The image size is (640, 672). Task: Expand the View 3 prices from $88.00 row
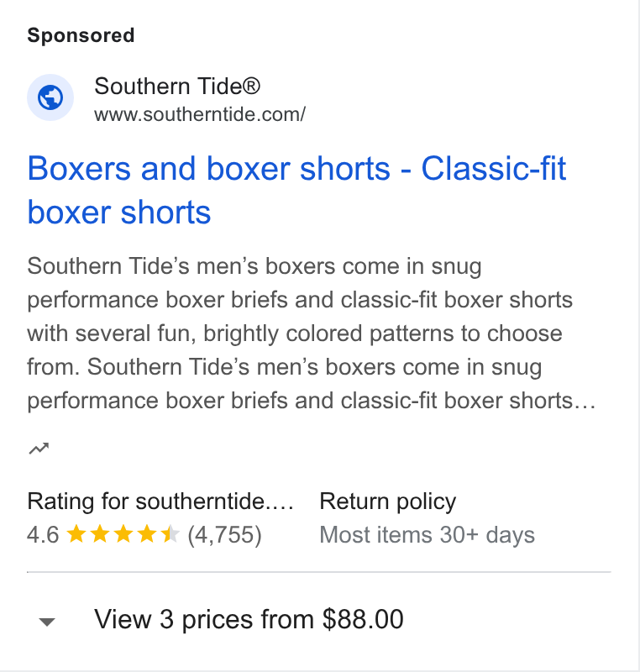319,620
